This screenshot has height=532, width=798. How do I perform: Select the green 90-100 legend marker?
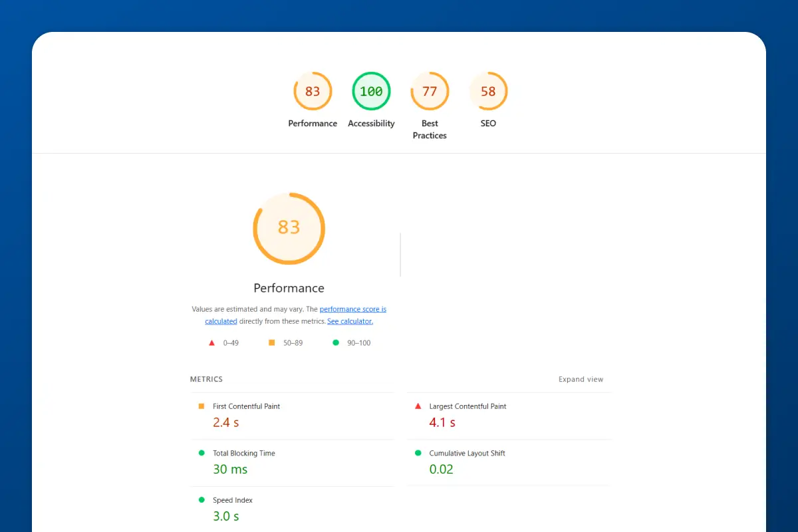click(336, 342)
